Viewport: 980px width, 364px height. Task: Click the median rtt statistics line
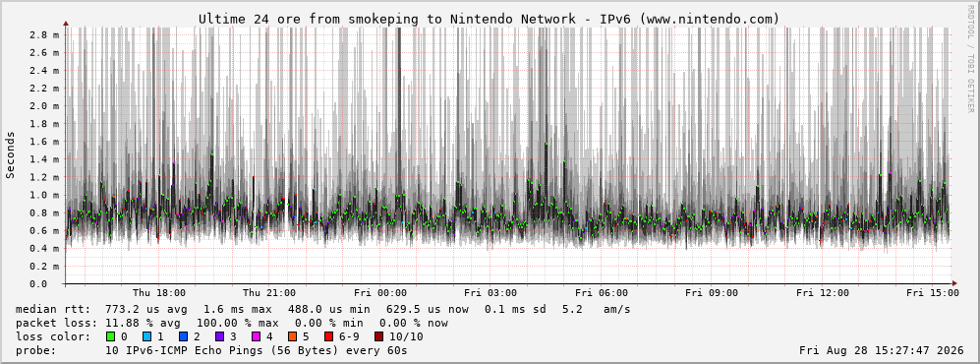[x=323, y=309]
